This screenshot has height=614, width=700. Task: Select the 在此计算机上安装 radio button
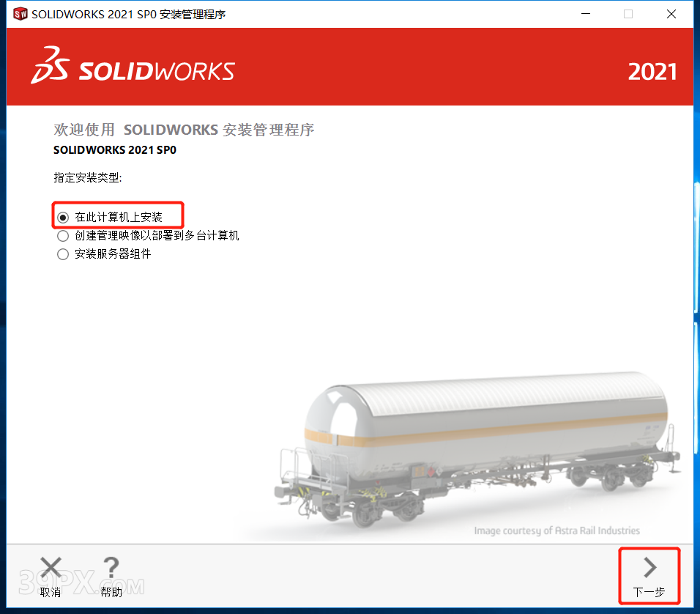63,218
